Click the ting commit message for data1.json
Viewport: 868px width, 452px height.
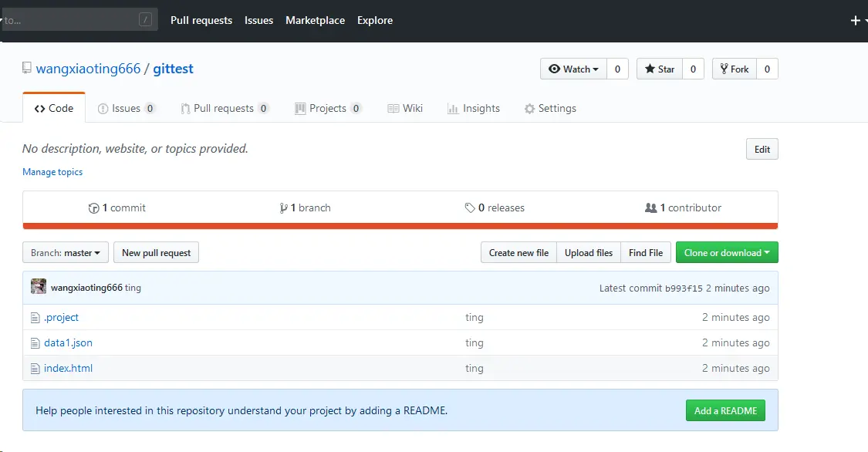[x=475, y=343]
